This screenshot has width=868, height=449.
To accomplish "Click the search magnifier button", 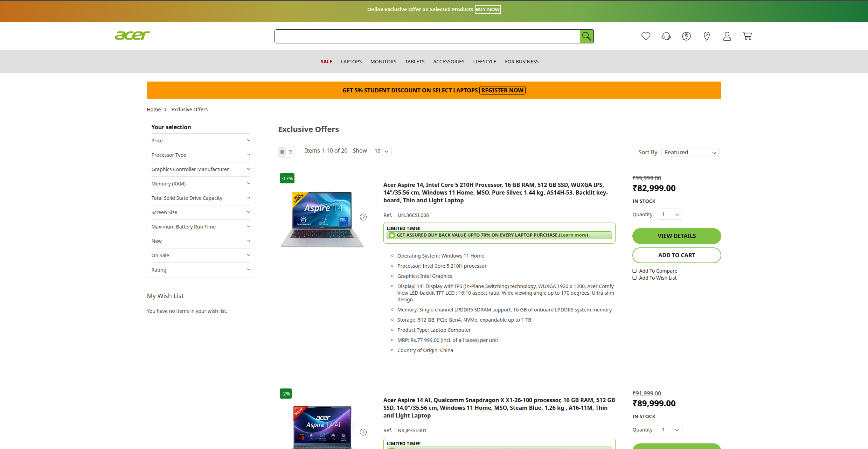I will click(x=586, y=36).
